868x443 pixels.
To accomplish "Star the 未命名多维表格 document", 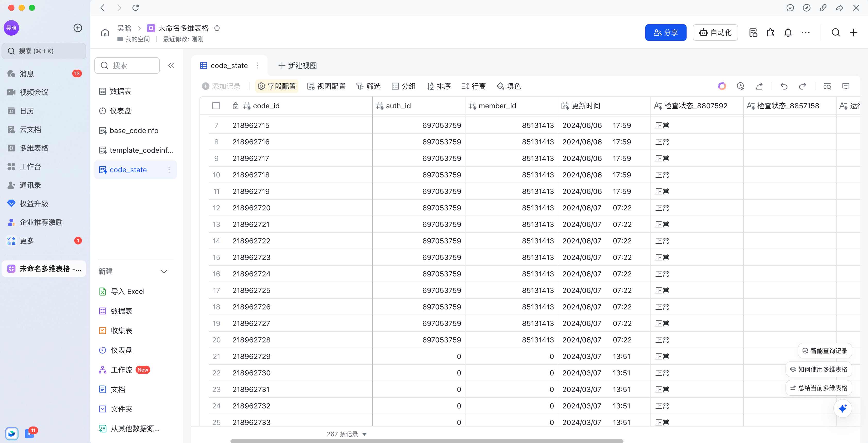I will tap(217, 28).
